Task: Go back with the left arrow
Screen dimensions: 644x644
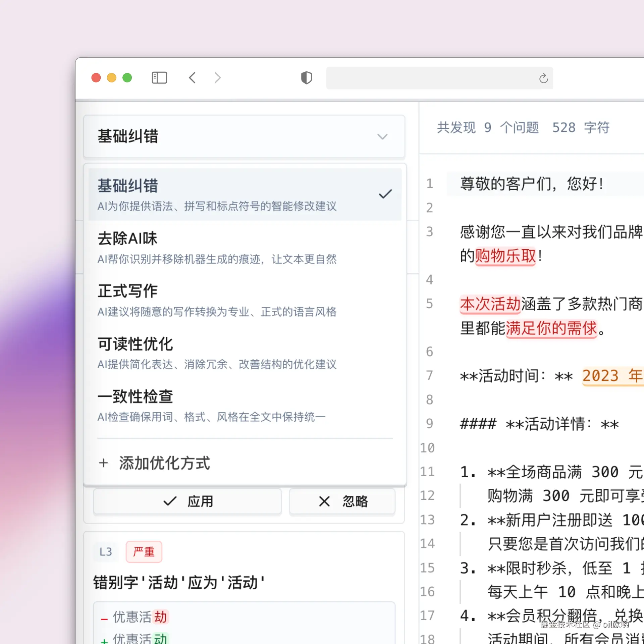Action: pos(192,78)
